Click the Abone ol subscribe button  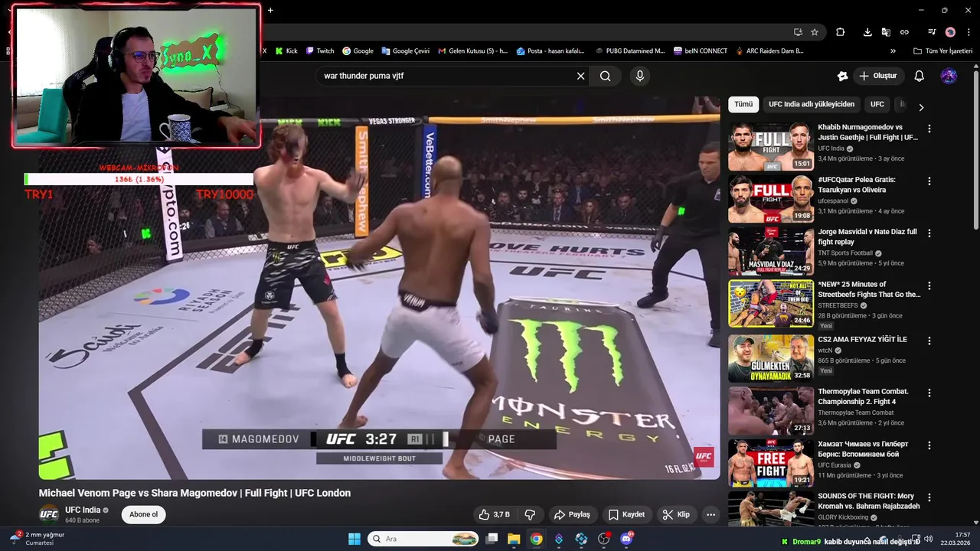tap(143, 514)
